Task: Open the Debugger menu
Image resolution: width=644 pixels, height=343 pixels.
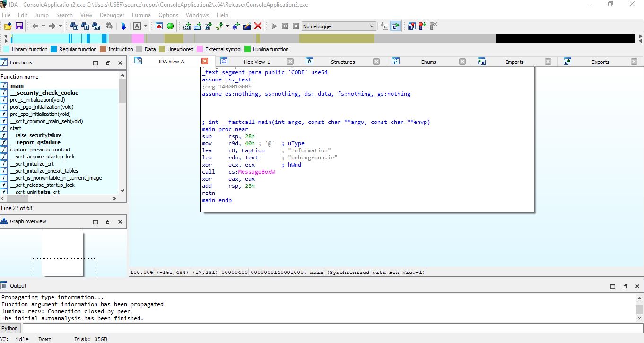Action: [x=112, y=15]
